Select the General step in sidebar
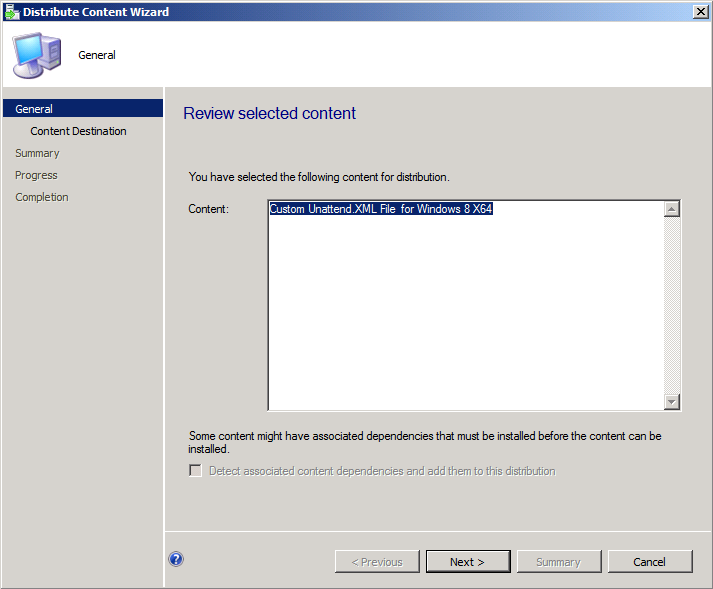Image resolution: width=713 pixels, height=589 pixels. (x=83, y=109)
